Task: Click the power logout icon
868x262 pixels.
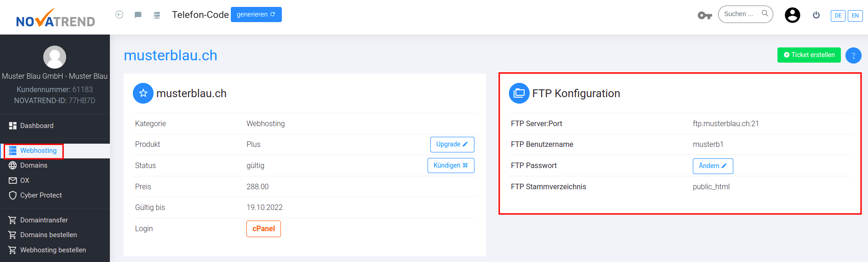Action: (x=816, y=15)
